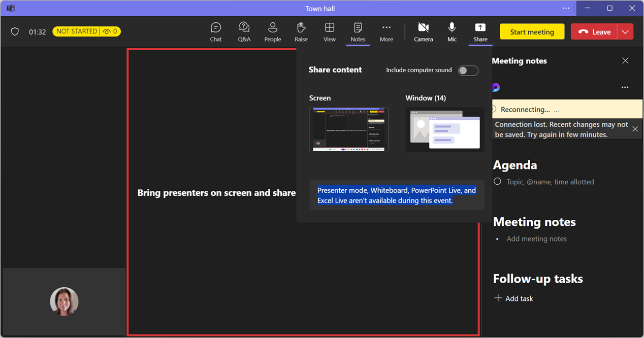Viewport: 644px width, 338px height.
Task: Click the 01:32 timer
Action: 38,31
